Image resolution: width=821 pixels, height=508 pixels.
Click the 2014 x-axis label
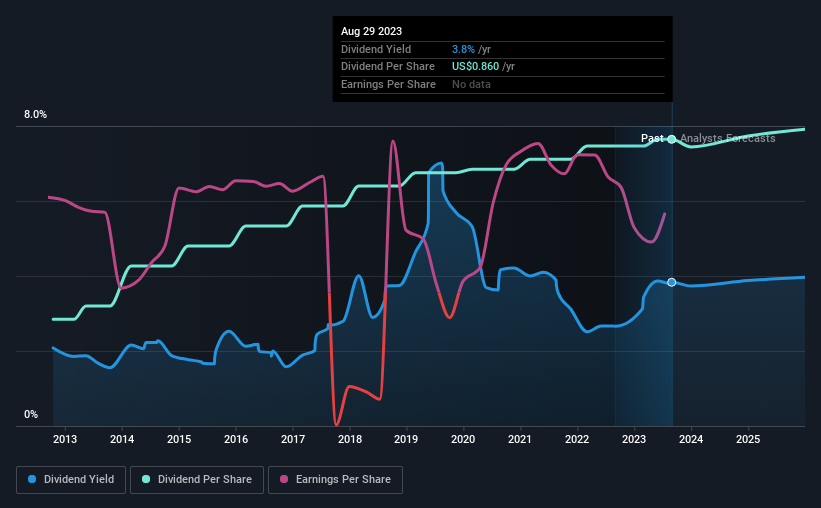pos(122,439)
